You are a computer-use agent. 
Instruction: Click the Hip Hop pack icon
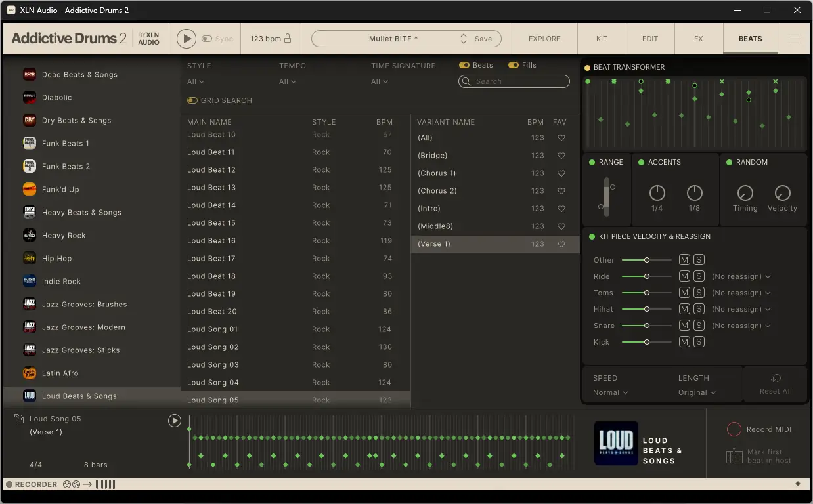click(30, 259)
